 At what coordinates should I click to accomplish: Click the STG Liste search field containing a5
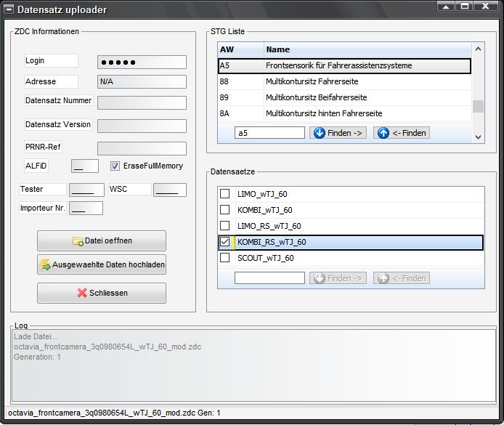point(269,133)
